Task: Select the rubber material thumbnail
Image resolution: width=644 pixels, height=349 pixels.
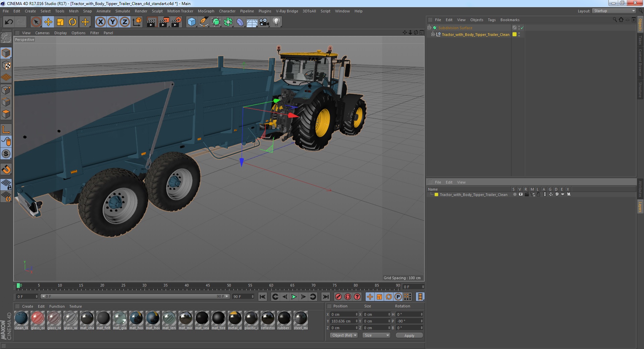Action: pyautogui.click(x=284, y=320)
